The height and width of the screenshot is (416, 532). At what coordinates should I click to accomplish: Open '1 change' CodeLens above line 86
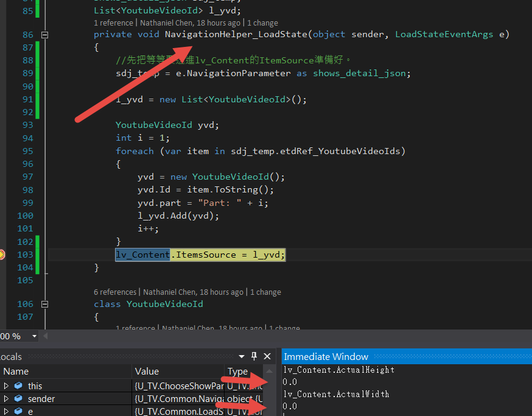[x=262, y=23]
